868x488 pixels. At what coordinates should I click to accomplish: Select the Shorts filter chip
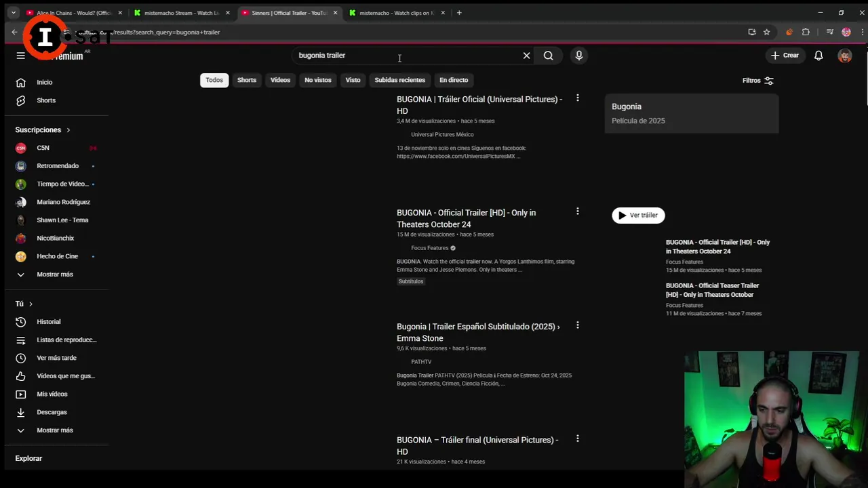coord(247,80)
